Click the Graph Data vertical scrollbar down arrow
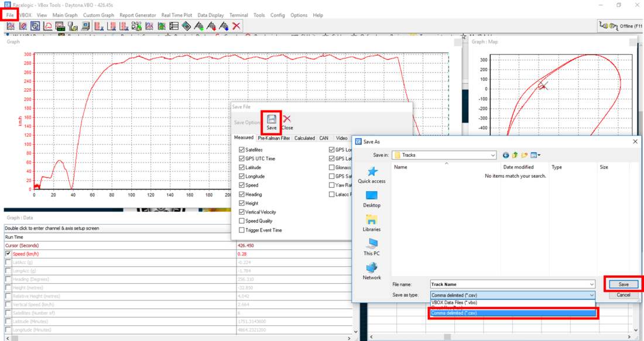This screenshot has width=644, height=341. pyautogui.click(x=356, y=332)
